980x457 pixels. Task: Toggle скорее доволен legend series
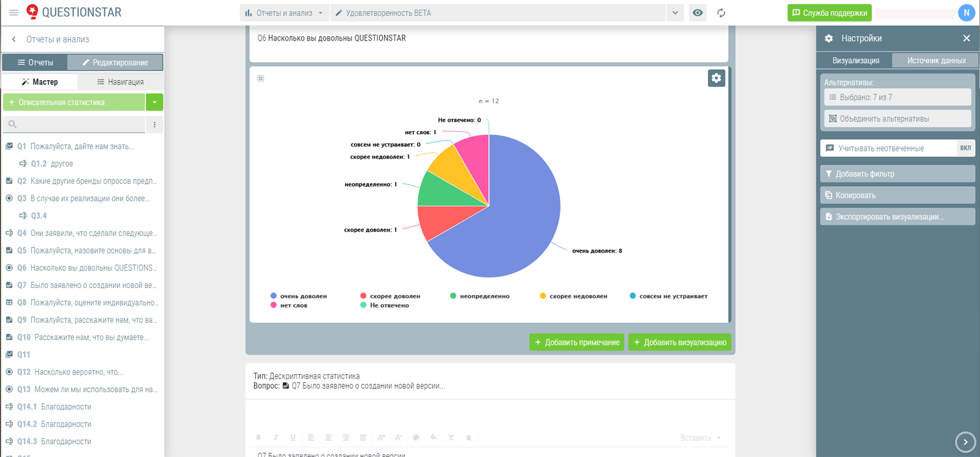(390, 296)
